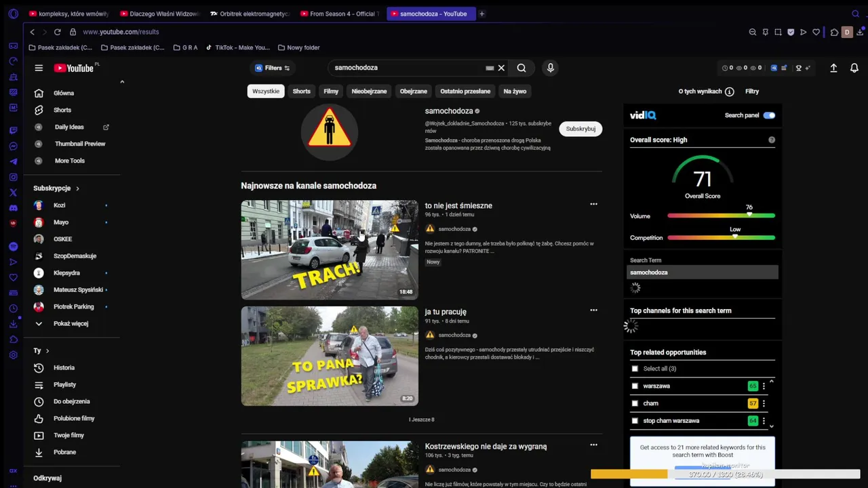Viewport: 868px width, 488px height.
Task: Expand the Subskrypcje section chevron
Action: (77, 188)
